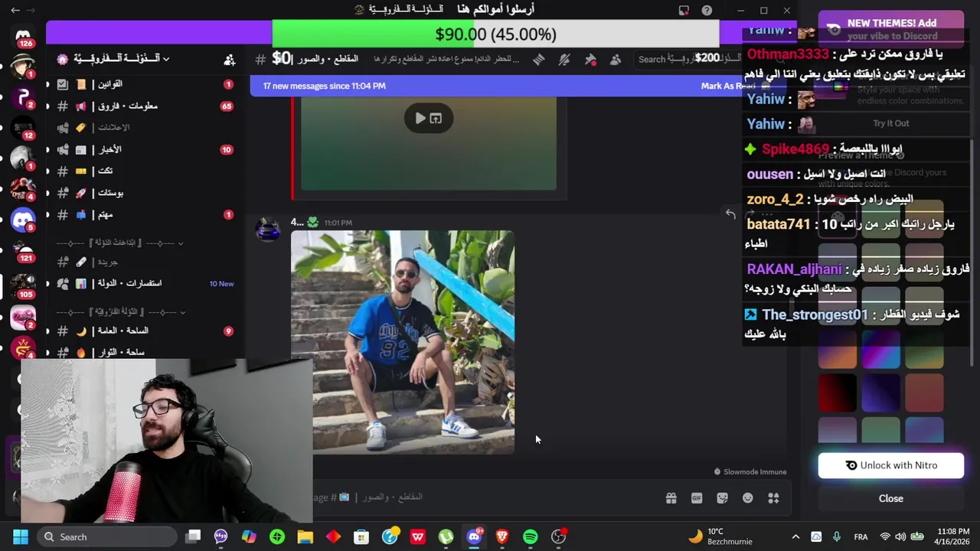Open the blue Discord logo server with 5 badge
The height and width of the screenshot is (551, 980).
[23, 221]
